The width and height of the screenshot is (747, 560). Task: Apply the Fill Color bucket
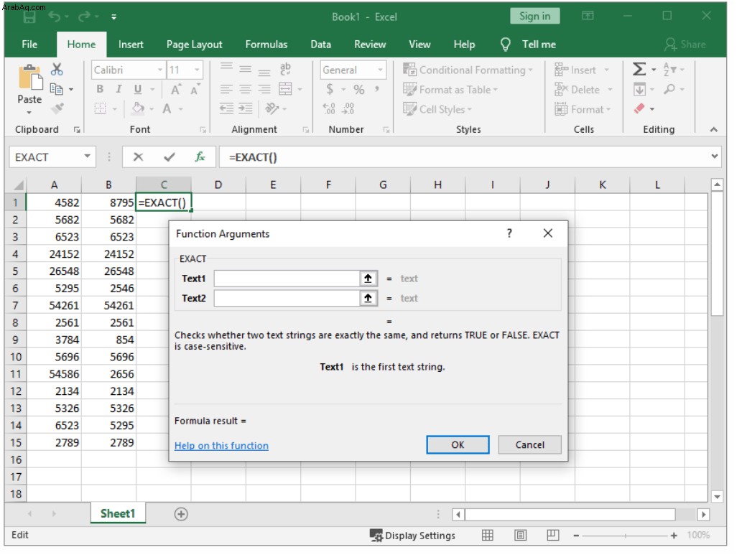[x=138, y=108]
